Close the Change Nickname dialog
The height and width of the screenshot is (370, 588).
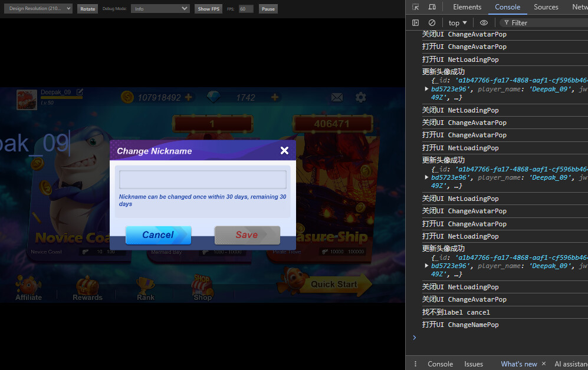(284, 151)
